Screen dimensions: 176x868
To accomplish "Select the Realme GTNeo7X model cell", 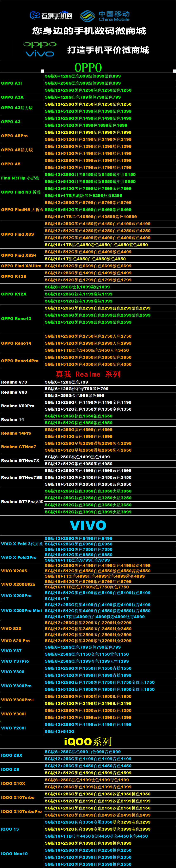I will (22, 461).
